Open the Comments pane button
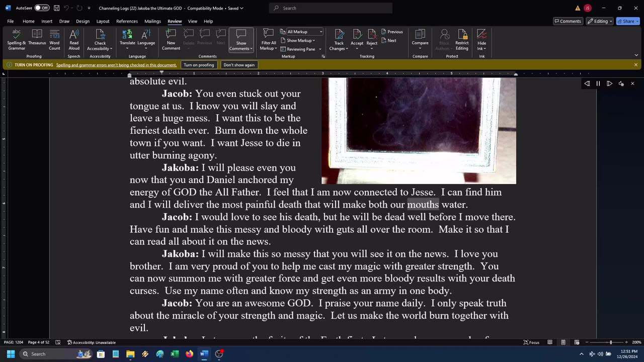 pyautogui.click(x=568, y=21)
